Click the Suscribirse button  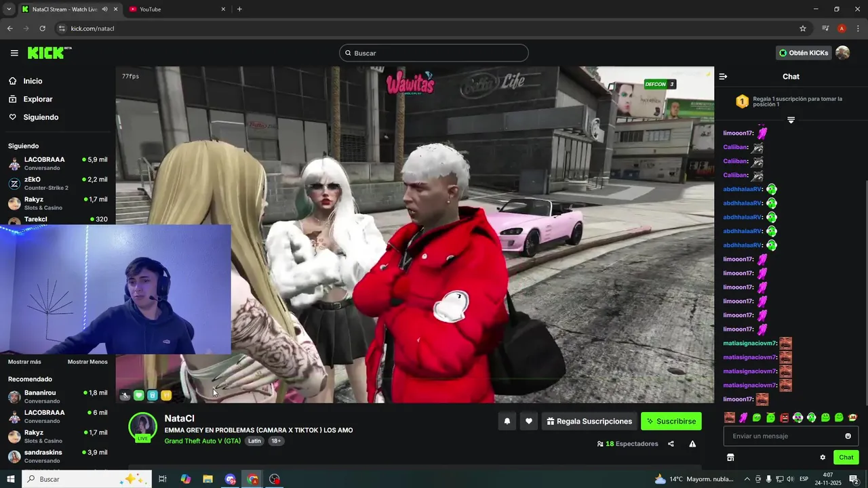671,421
